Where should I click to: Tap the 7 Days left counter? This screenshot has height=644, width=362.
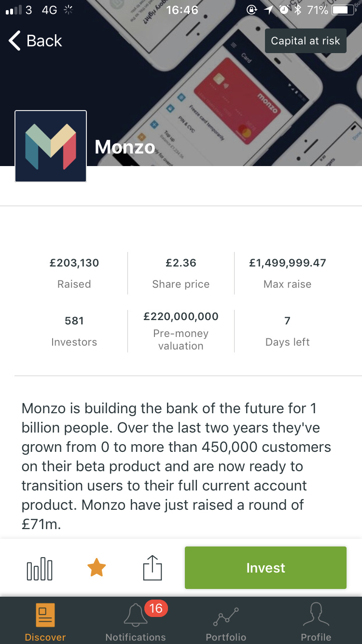click(x=288, y=321)
